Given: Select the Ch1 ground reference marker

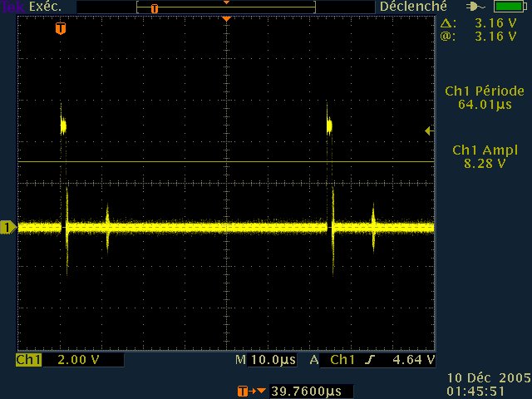Looking at the screenshot, I should click(7, 227).
